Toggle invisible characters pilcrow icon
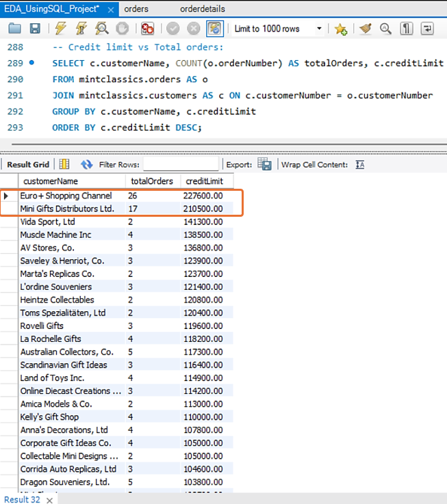 [x=407, y=29]
